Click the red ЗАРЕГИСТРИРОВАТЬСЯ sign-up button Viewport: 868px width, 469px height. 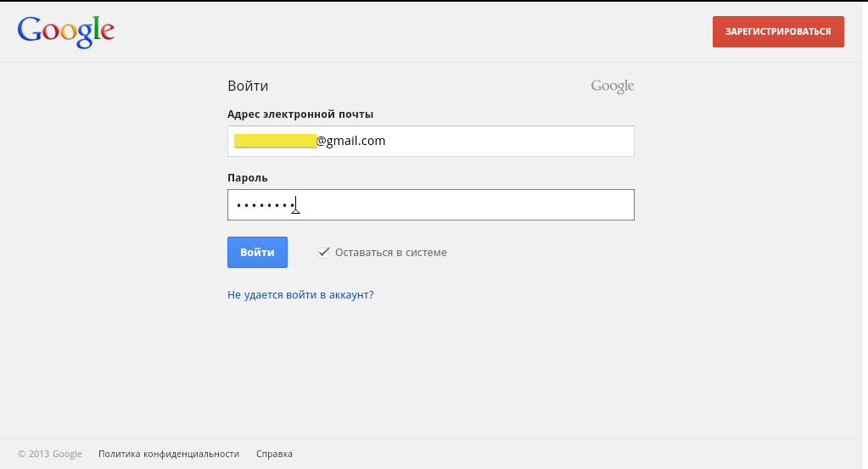coord(778,31)
